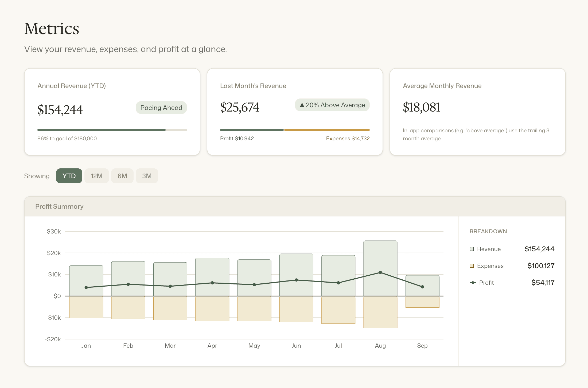Switch to the 6M range
The height and width of the screenshot is (388, 588).
click(122, 176)
